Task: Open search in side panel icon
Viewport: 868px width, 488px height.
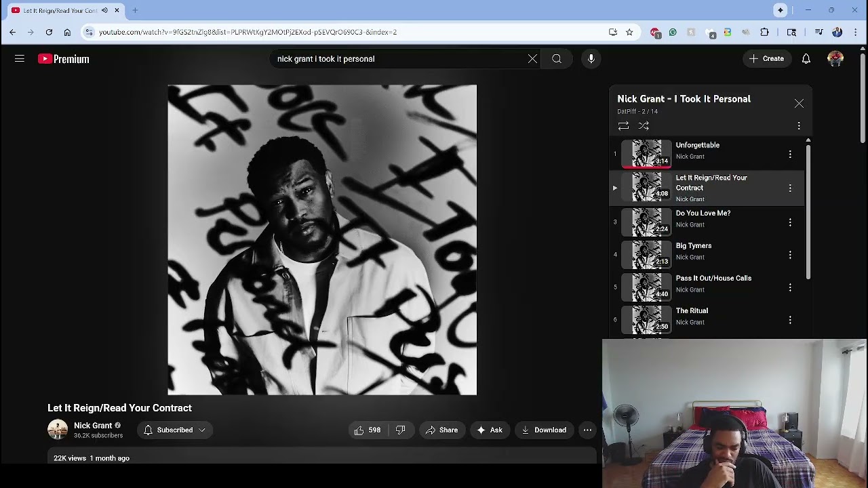Action: (791, 32)
